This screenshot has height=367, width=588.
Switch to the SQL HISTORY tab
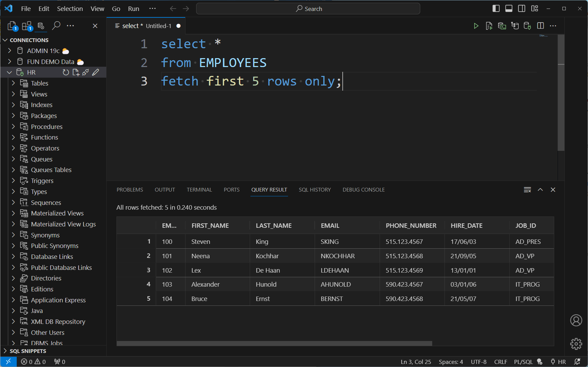pyautogui.click(x=315, y=190)
